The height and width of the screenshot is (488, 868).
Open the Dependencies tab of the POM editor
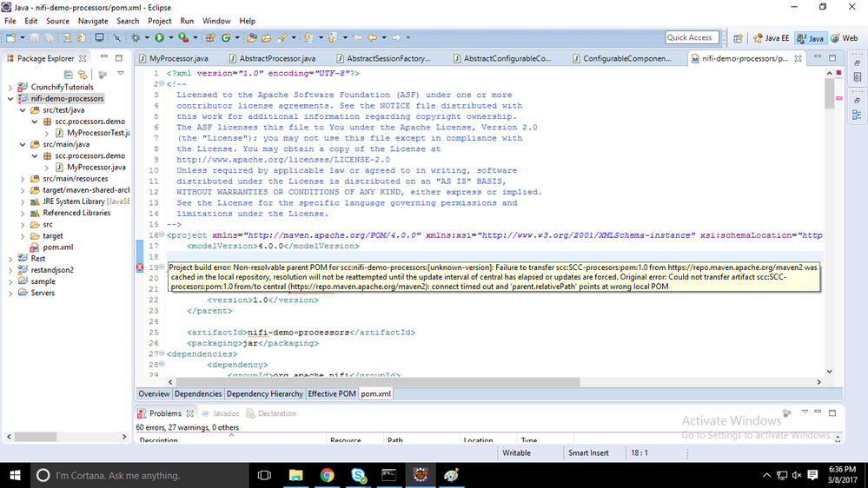(197, 394)
